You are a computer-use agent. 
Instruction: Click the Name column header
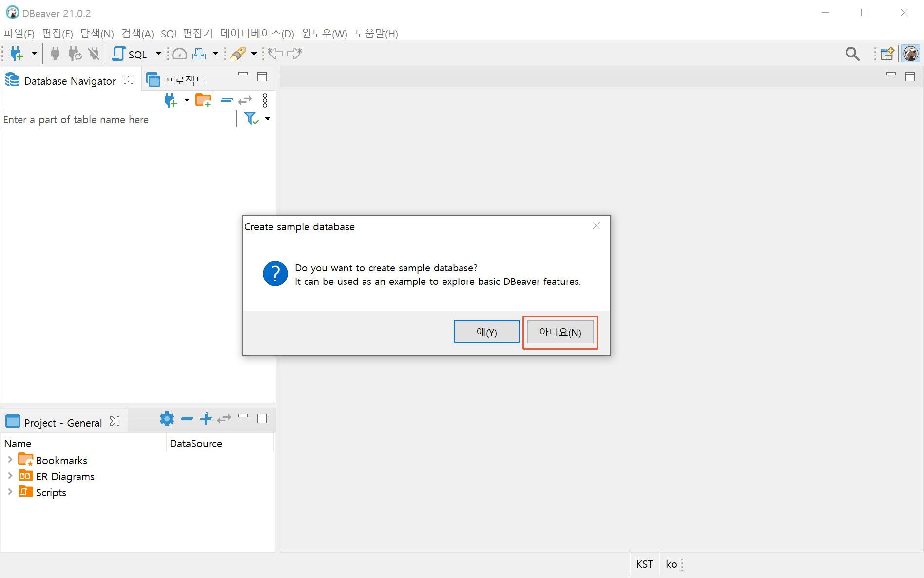tap(83, 443)
